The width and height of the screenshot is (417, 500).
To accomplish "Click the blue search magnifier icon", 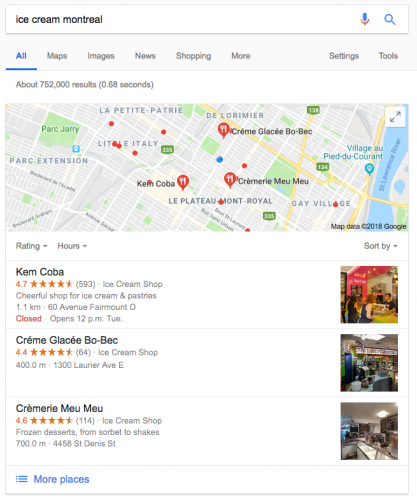I will pyautogui.click(x=390, y=20).
